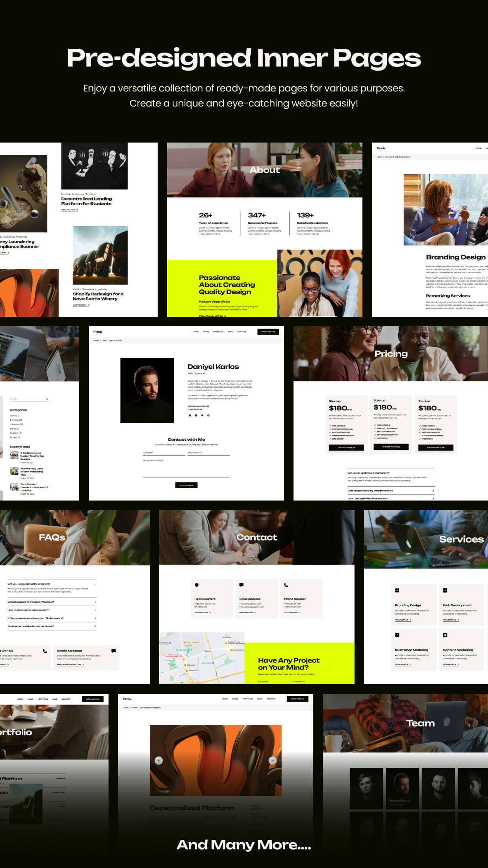Click the Content Marketing service icon

pos(445,635)
